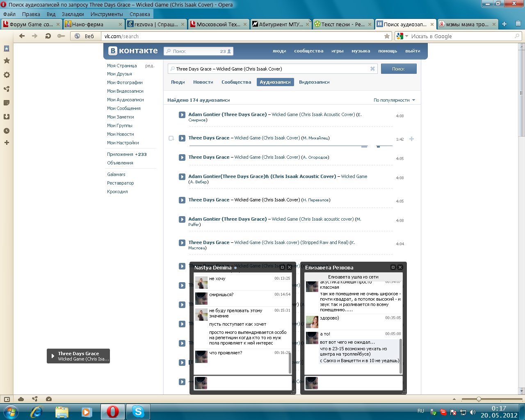Open the zoom level dropdown arrow in the status bar
The image size is (525, 420).
pos(454,399)
